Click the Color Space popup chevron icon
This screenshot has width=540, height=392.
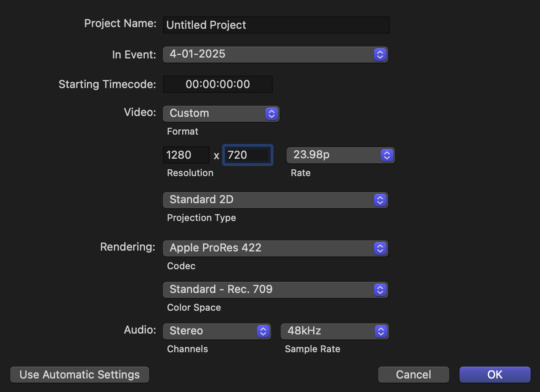point(380,290)
